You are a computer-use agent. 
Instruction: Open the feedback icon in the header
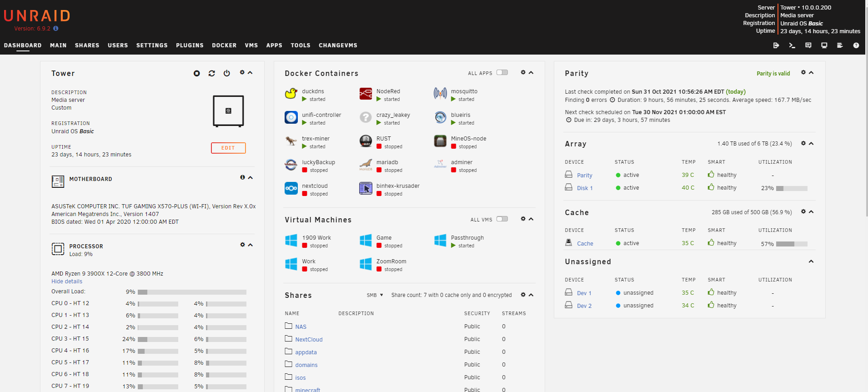click(808, 45)
